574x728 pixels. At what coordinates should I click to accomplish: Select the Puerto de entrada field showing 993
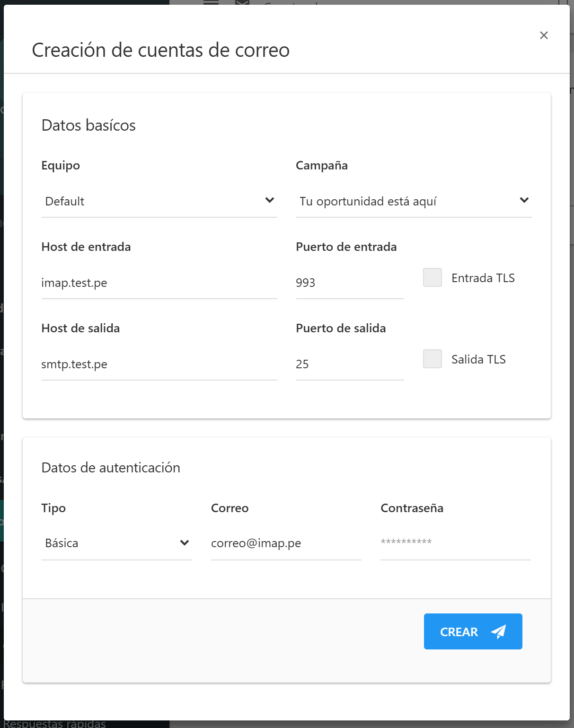[350, 283]
